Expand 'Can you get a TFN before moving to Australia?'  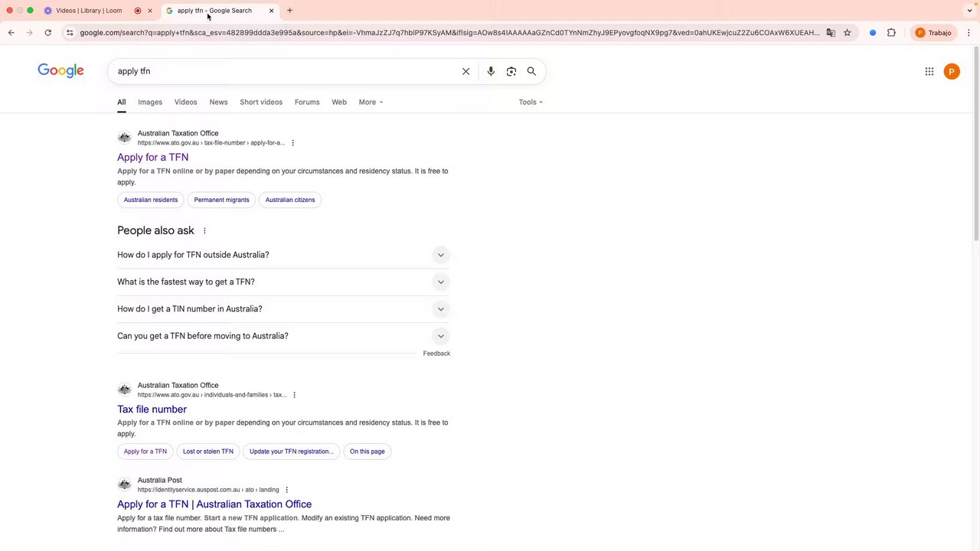tap(283, 336)
